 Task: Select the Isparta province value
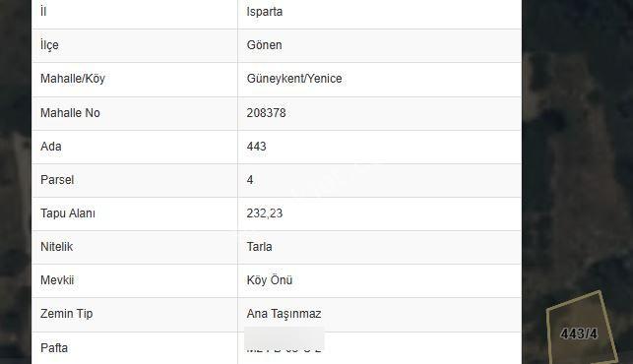[265, 12]
